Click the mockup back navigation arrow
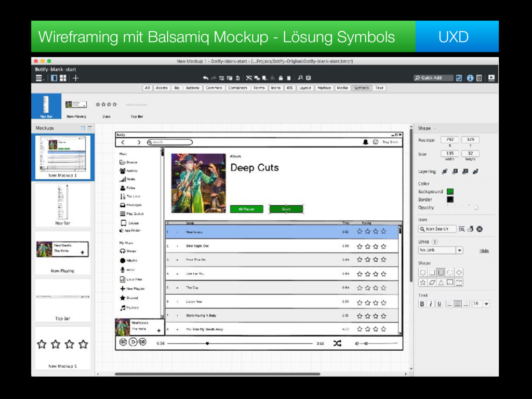The width and height of the screenshot is (532, 399). (x=123, y=142)
